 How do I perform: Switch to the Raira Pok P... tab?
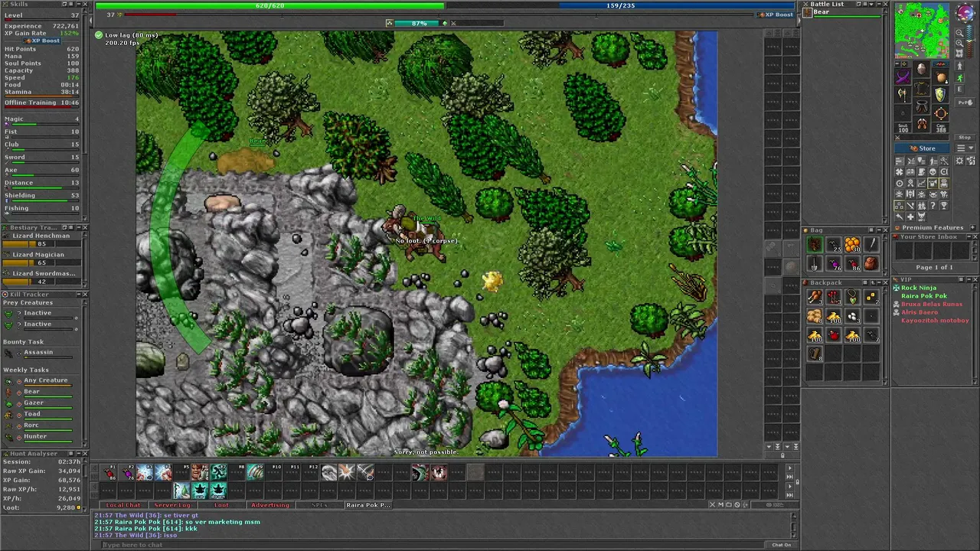(x=368, y=505)
